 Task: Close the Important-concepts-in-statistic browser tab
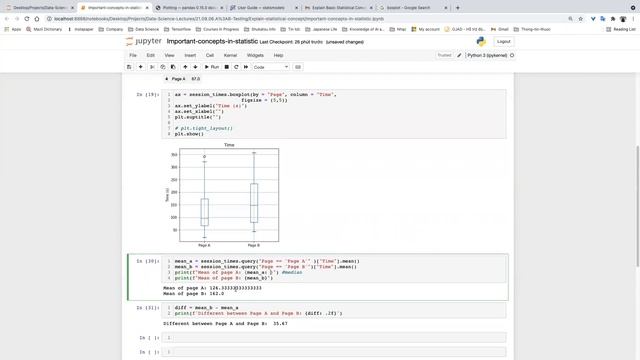pyautogui.click(x=147, y=8)
